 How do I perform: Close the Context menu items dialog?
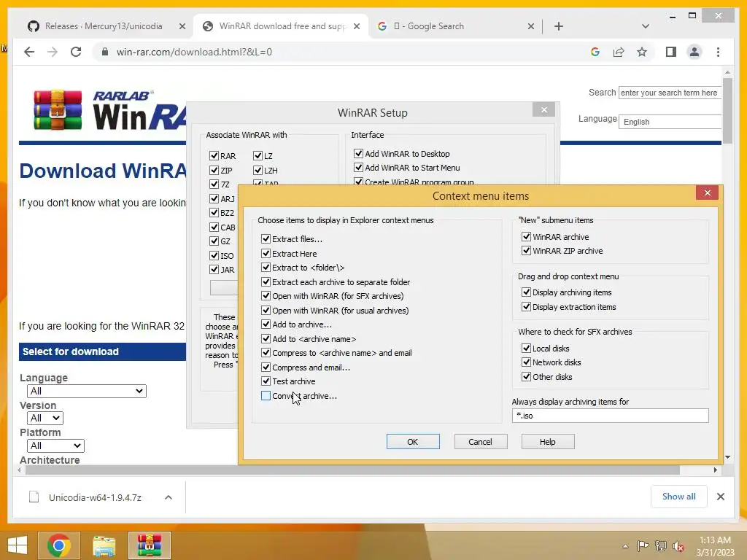pyautogui.click(x=707, y=192)
